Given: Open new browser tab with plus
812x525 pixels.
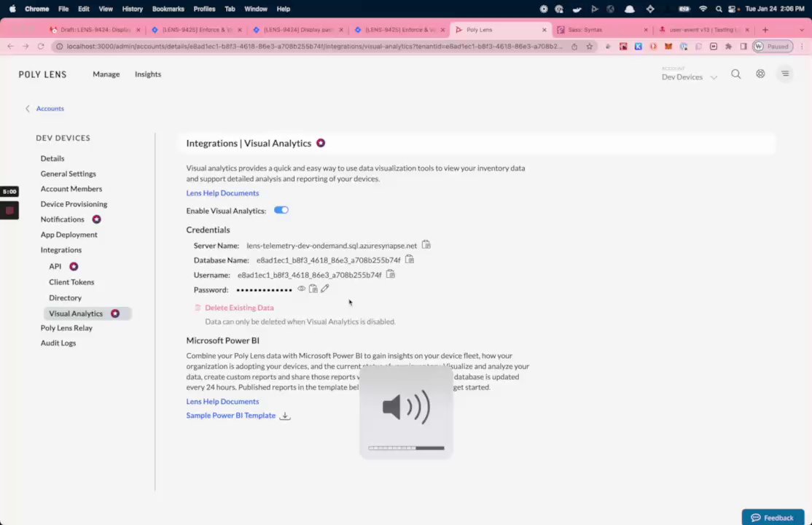Looking at the screenshot, I should [765, 30].
